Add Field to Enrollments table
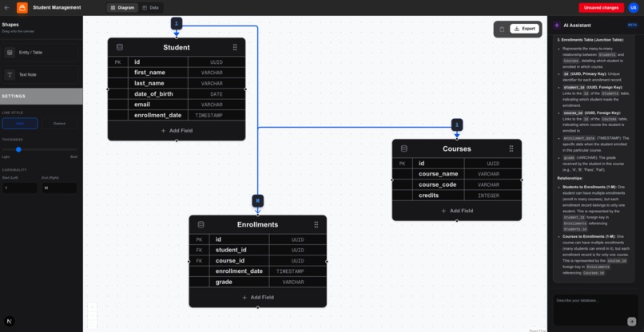Viewport: 644px width, 332px height. click(x=258, y=297)
